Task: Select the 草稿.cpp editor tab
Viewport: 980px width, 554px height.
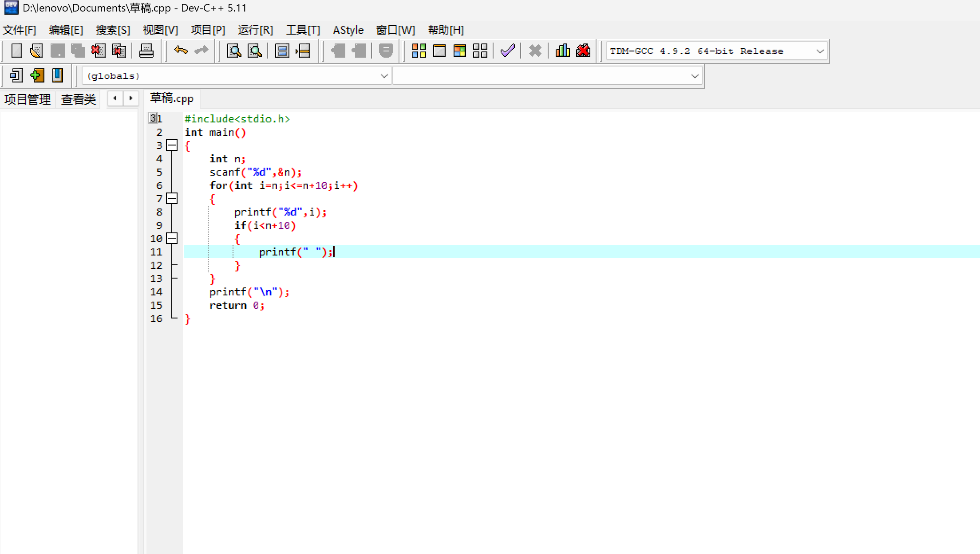Action: (x=172, y=98)
